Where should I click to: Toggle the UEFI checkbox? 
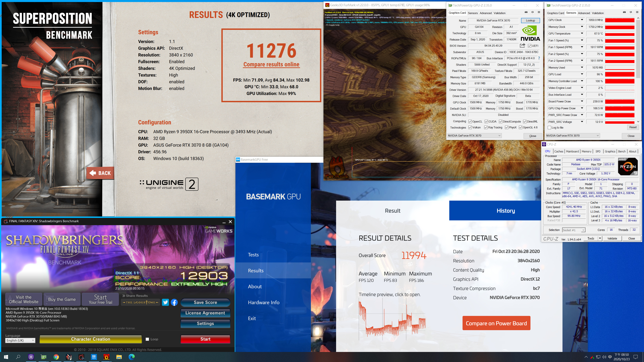(x=529, y=46)
